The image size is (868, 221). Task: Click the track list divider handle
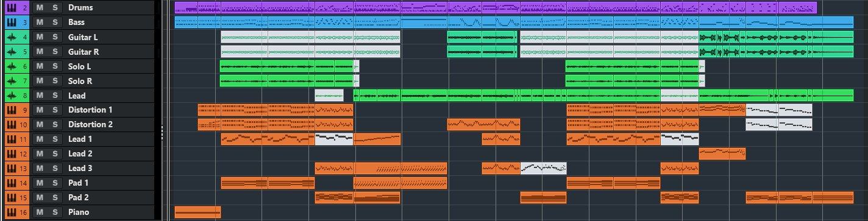coord(162,132)
